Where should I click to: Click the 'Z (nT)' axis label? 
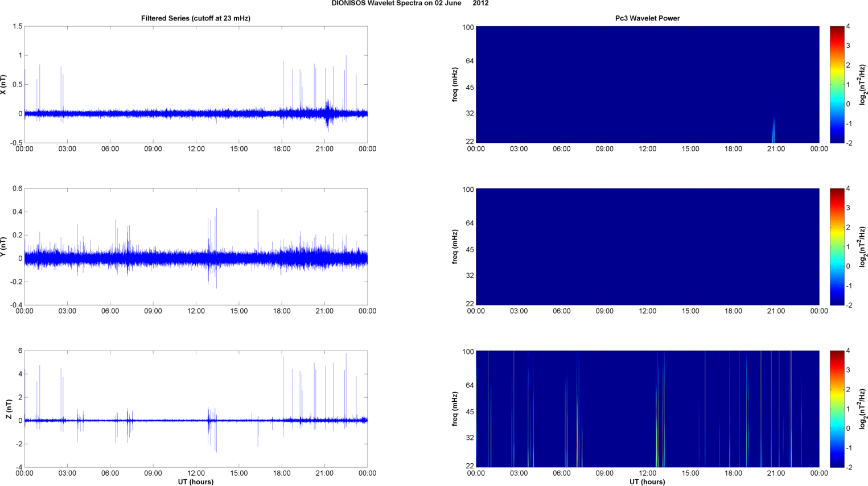[9, 409]
